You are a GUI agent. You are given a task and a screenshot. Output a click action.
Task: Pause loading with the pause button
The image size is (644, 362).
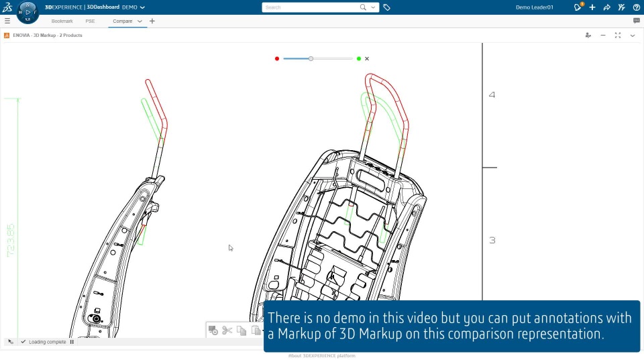tap(72, 342)
